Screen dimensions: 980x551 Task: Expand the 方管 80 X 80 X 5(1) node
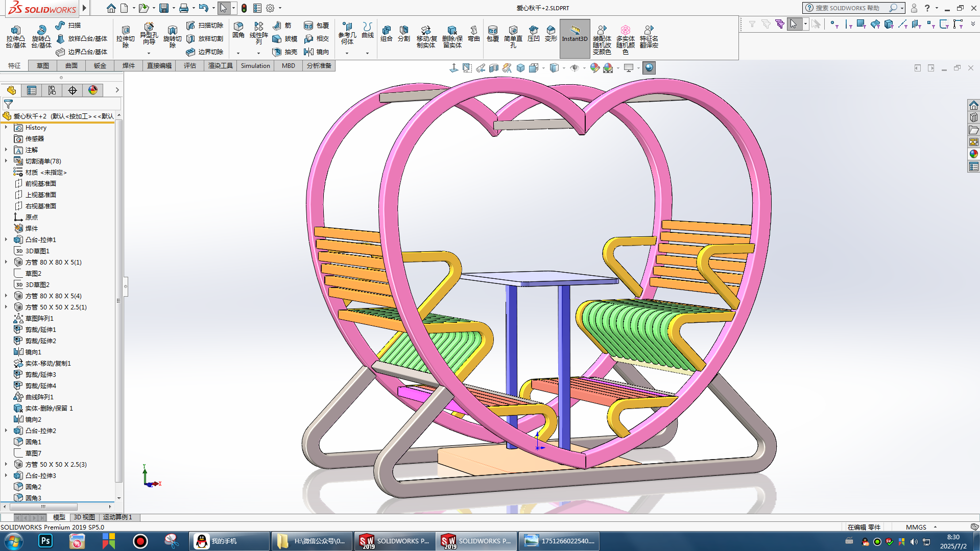coord(6,262)
